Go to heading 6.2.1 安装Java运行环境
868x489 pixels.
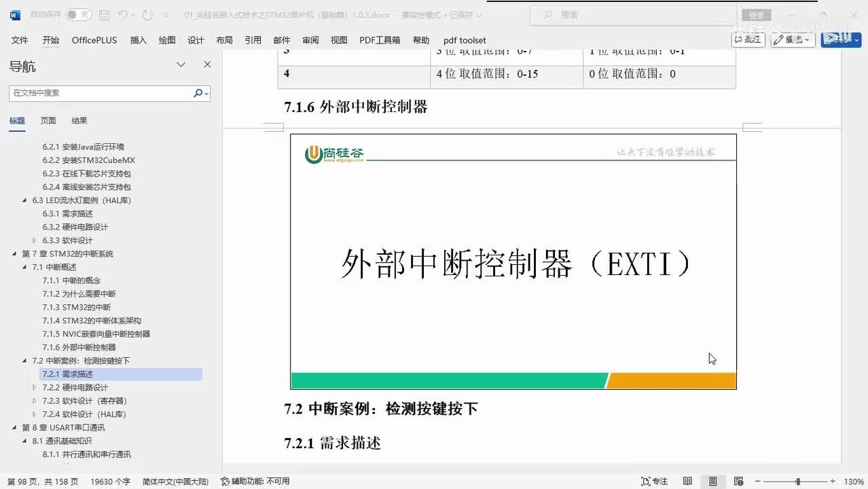pos(84,147)
